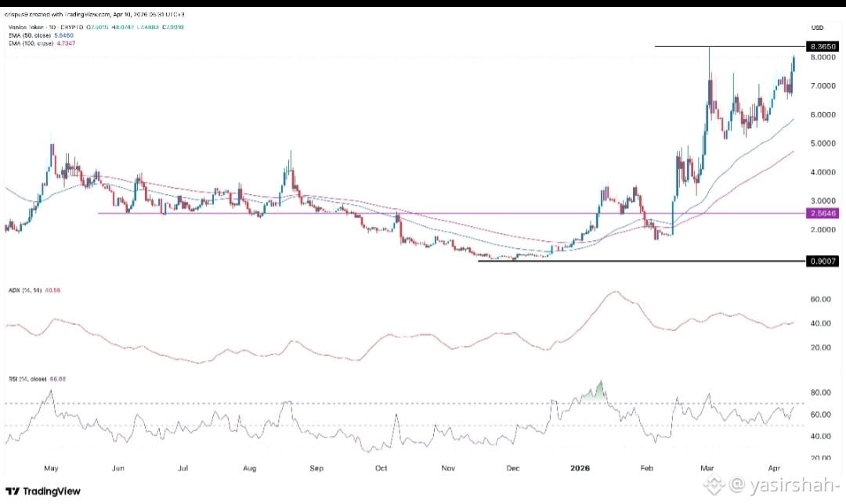Click the Nov label on time axis
The height and width of the screenshot is (504, 846).
(x=448, y=469)
